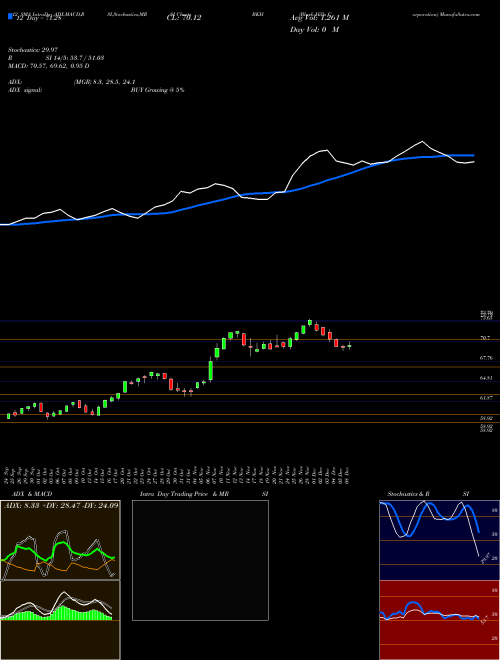Click the (MGR) 8.3, 28.5, 24.1 ADX values
500x660 pixels.
(x=104, y=82)
